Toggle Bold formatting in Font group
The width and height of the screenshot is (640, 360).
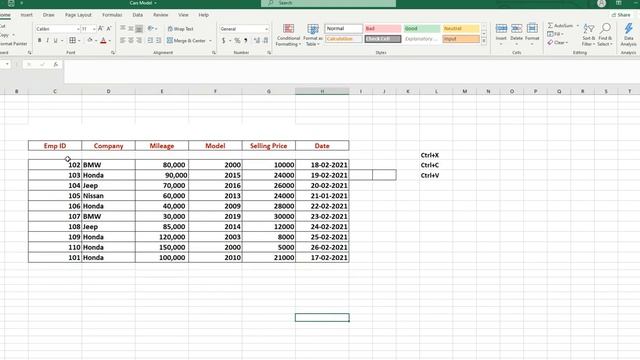coord(40,40)
